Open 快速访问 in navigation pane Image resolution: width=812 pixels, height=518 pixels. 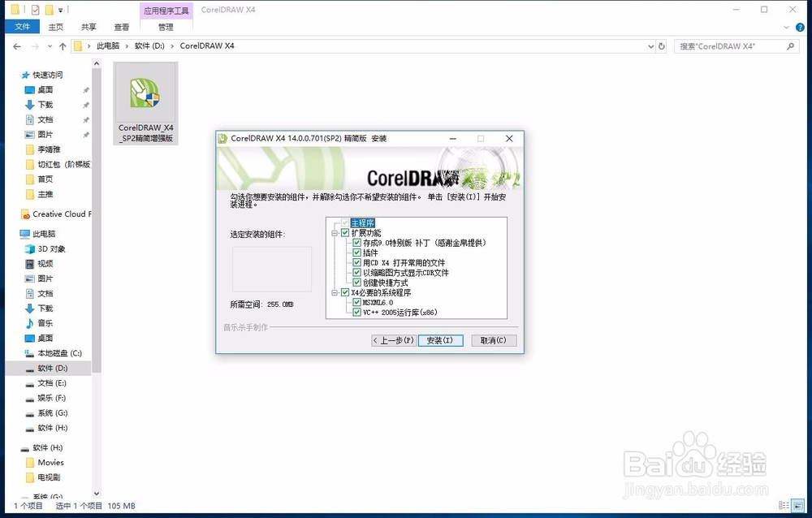[48, 75]
